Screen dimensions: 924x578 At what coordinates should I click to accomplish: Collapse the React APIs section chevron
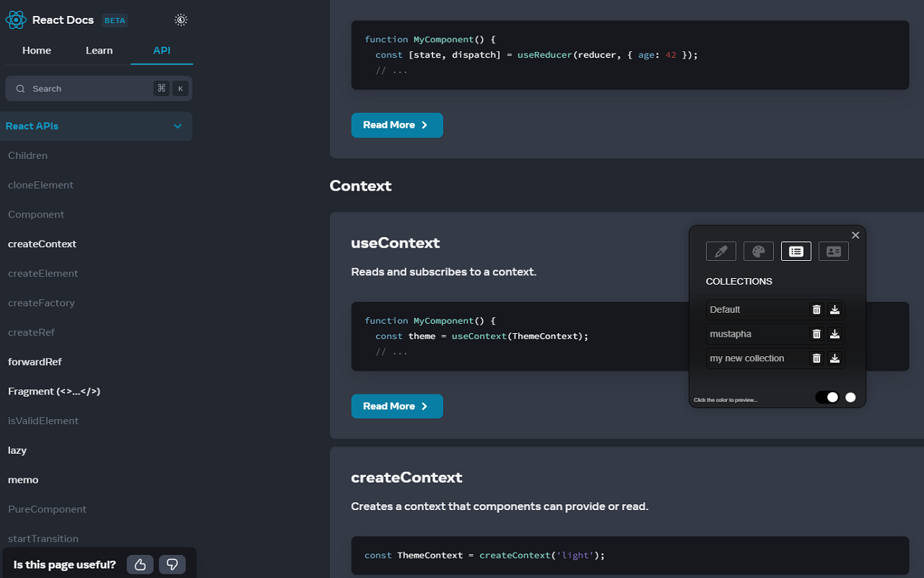coord(178,126)
